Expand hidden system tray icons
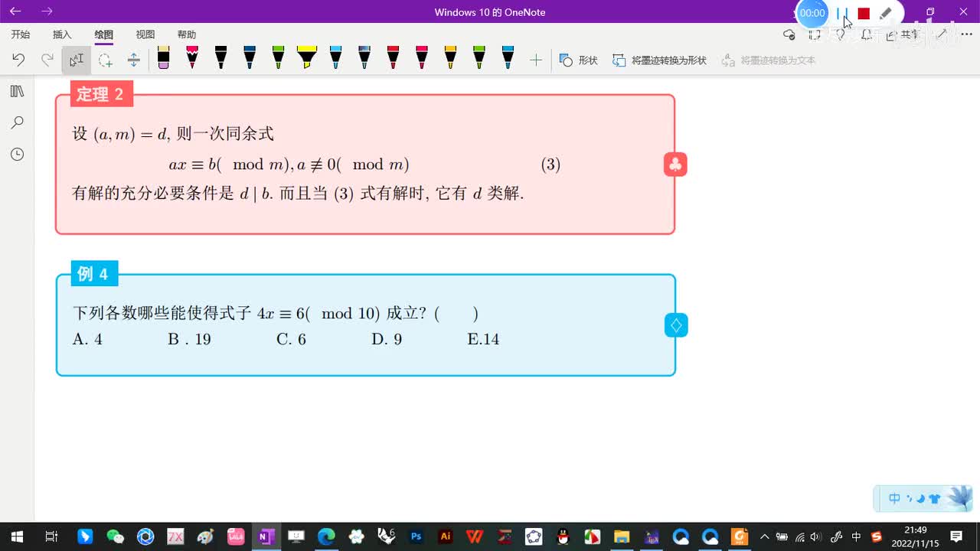 click(764, 536)
